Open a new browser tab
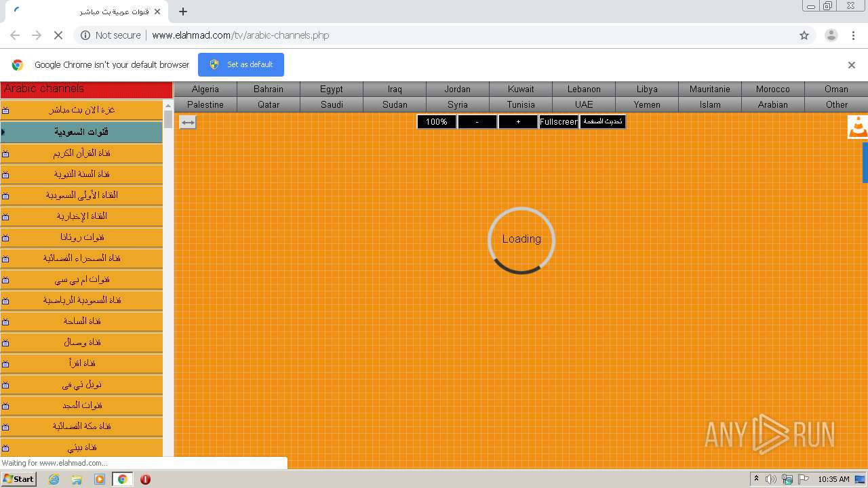Image resolution: width=868 pixels, height=488 pixels. click(x=183, y=12)
